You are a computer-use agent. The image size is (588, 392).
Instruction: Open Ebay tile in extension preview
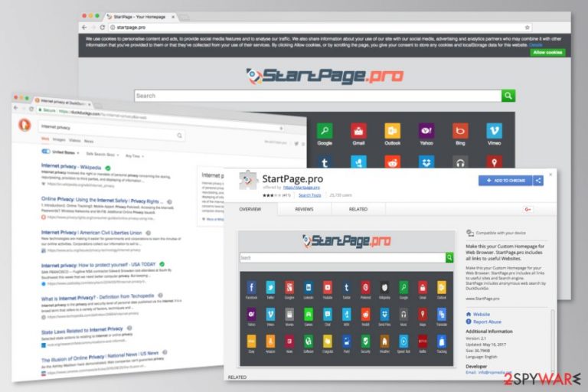(251, 341)
